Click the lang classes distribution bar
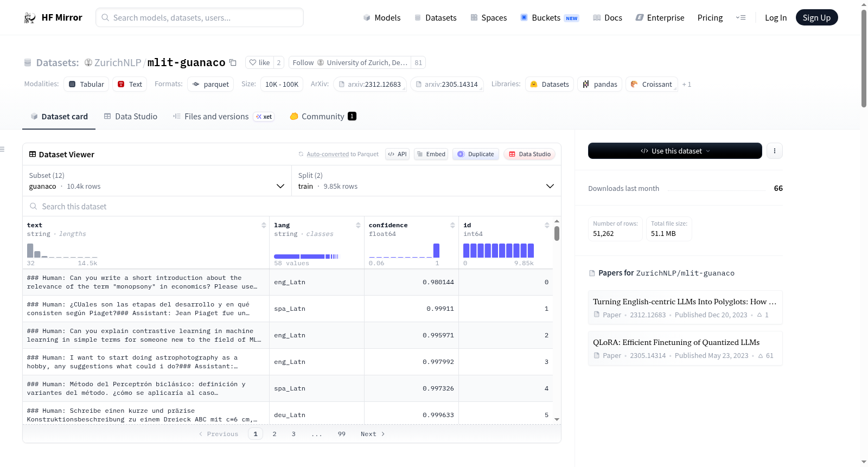 click(x=306, y=257)
